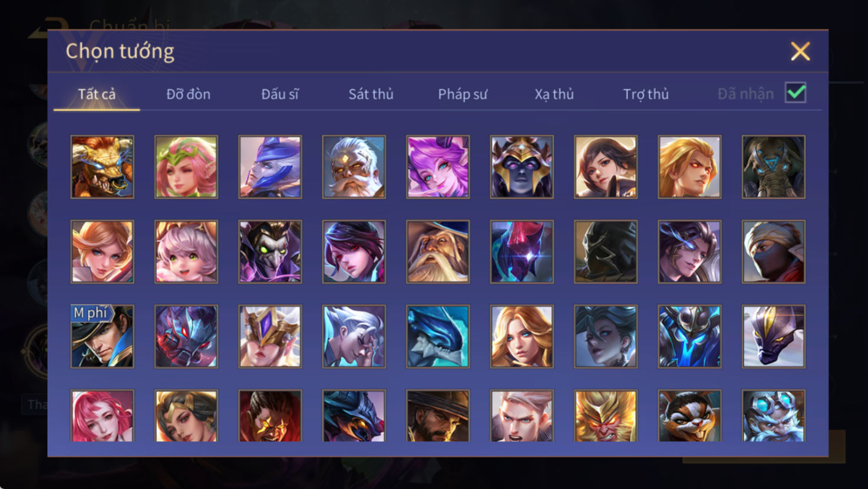Viewport: 868px width, 489px height.
Task: Pick the pink-haired girl hero bottom row
Action: pos(103,415)
